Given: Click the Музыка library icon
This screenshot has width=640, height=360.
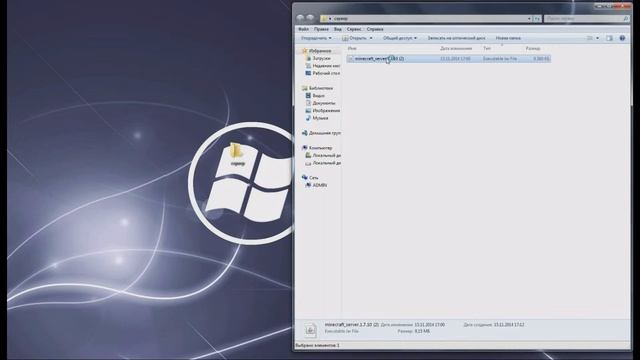Looking at the screenshot, I should pos(309,118).
